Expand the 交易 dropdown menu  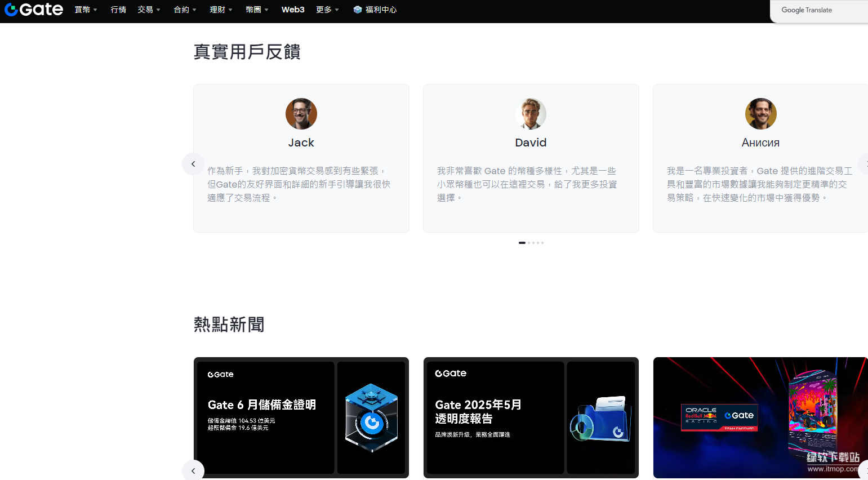pos(149,10)
